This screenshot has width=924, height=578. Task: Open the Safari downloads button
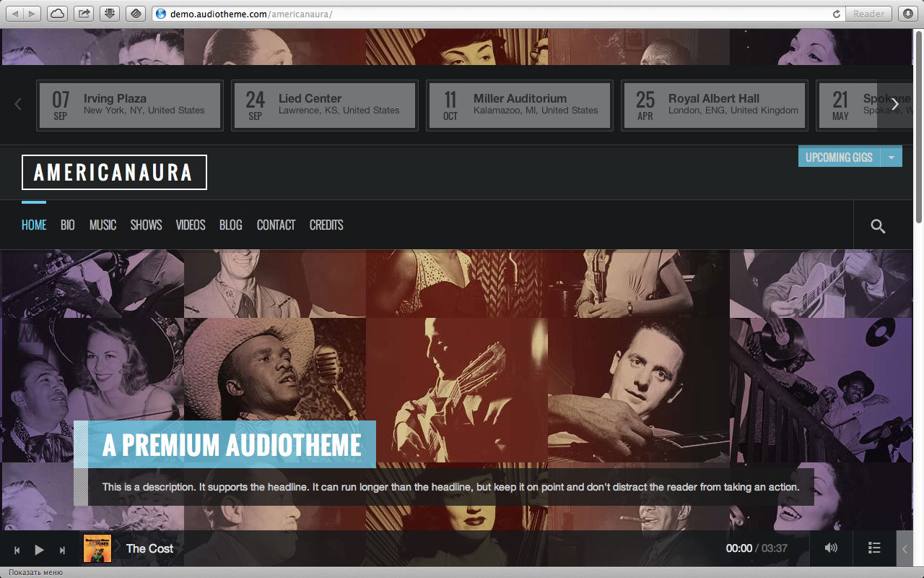[907, 13]
